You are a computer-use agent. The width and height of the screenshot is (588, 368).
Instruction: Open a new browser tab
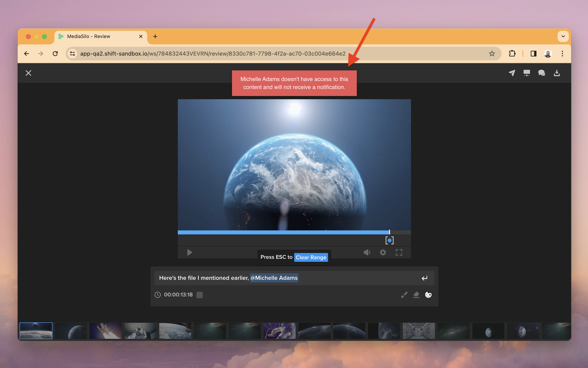155,37
